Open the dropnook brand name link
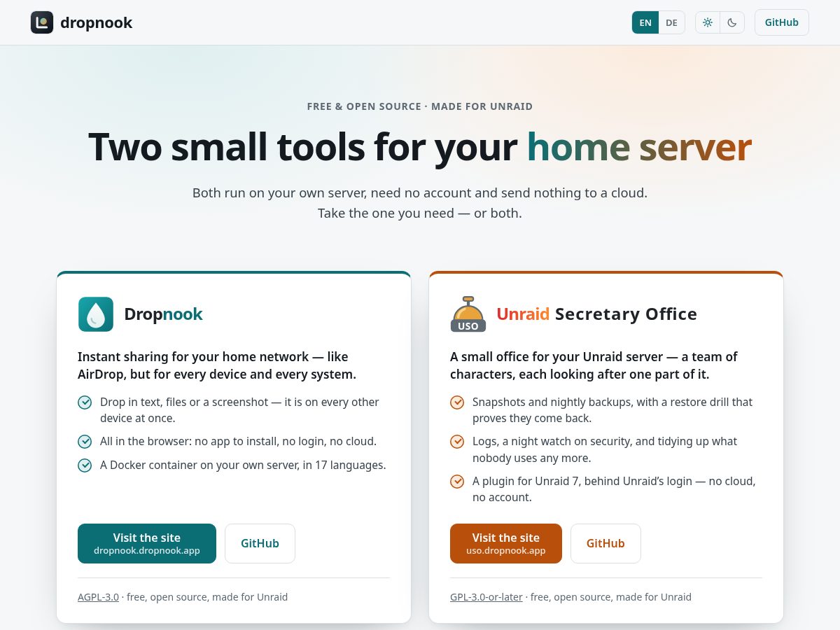The height and width of the screenshot is (630, 840). (96, 22)
